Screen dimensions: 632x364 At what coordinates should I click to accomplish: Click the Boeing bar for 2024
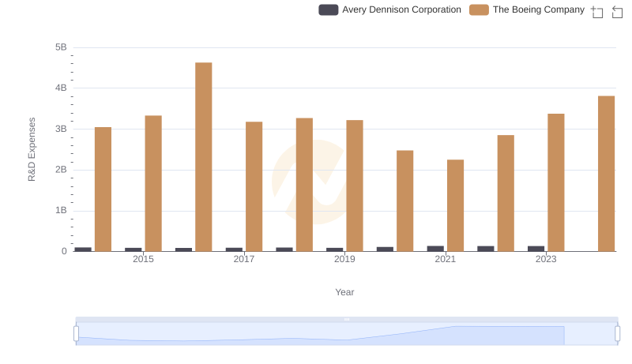pyautogui.click(x=606, y=174)
